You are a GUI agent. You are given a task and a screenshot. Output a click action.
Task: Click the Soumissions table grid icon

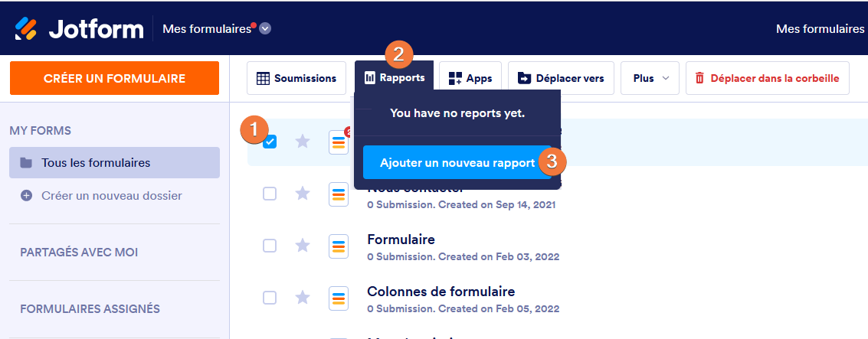click(264, 78)
